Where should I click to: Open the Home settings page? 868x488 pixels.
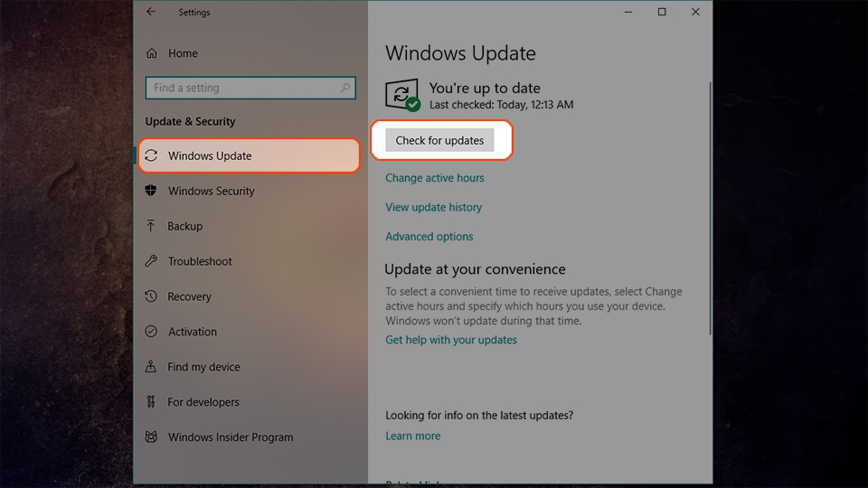point(183,53)
